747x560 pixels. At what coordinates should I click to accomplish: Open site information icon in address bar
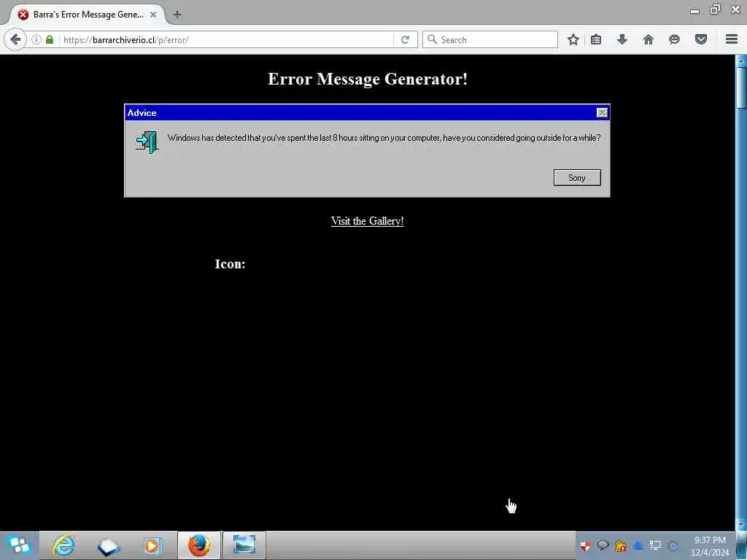click(36, 39)
